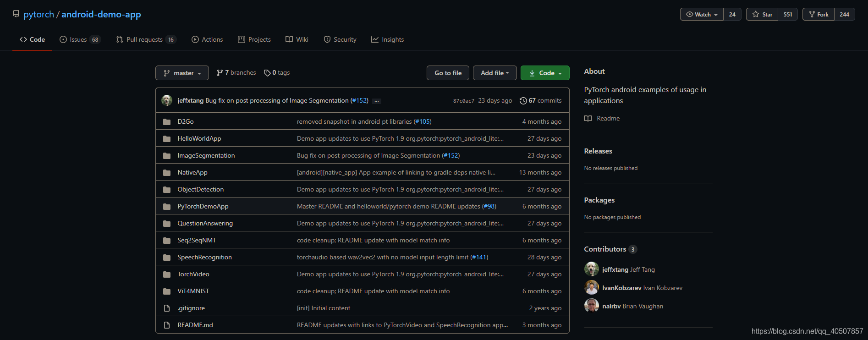Open the #105 pull request link
The height and width of the screenshot is (340, 868).
422,121
